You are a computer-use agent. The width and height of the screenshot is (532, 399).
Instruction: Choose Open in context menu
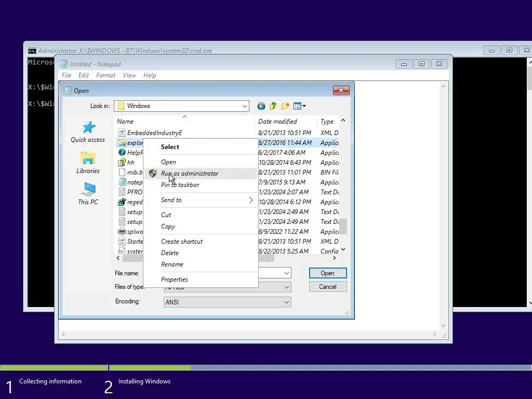[201, 162]
